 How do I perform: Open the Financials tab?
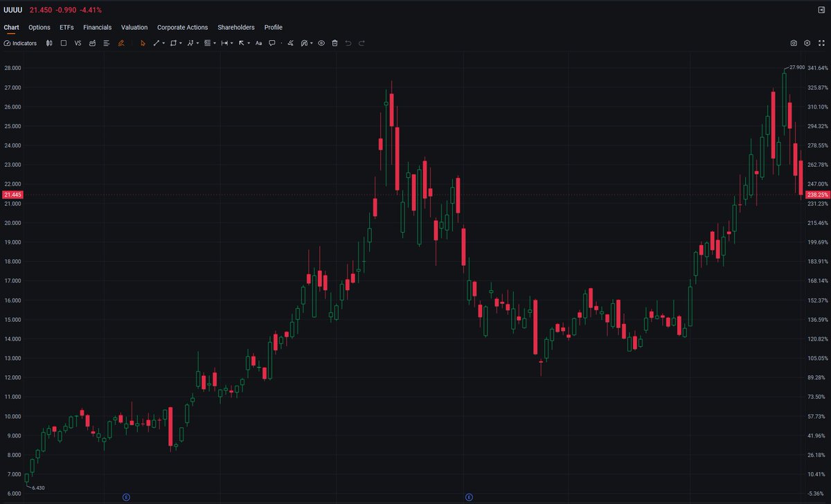click(x=97, y=28)
